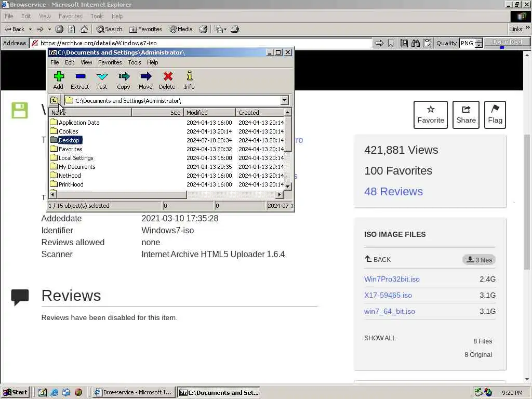The height and width of the screenshot is (399, 532).
Task: Stop page loading in Internet Explorer
Action: [59, 29]
